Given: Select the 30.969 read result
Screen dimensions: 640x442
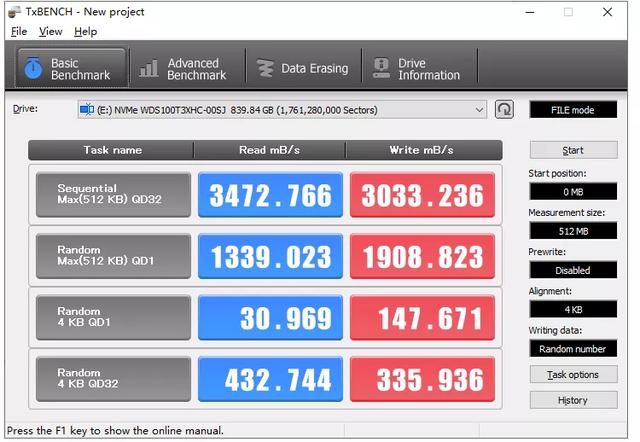Looking at the screenshot, I should pyautogui.click(x=270, y=317).
